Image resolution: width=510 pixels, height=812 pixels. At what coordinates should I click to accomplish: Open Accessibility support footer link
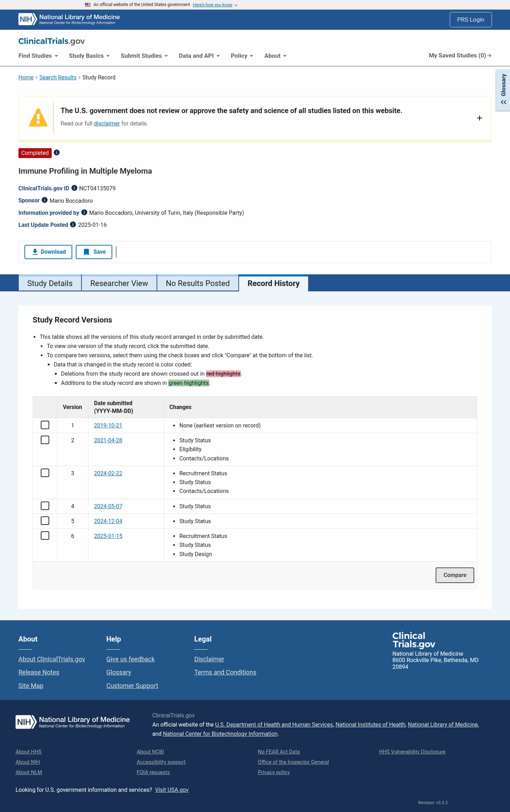(161, 762)
